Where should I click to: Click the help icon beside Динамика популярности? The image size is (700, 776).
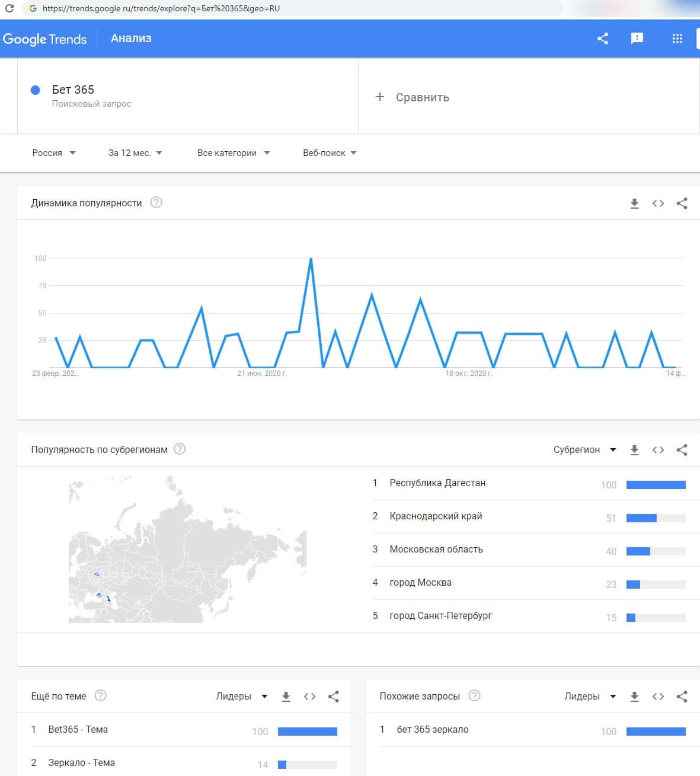[x=156, y=203]
